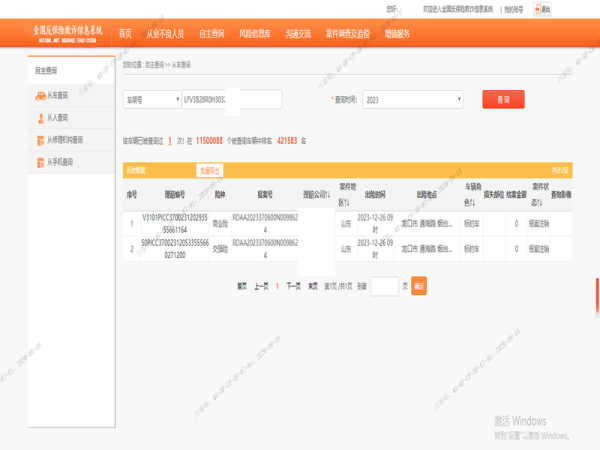The height and width of the screenshot is (450, 600).
Task: Sort by 理赔公司 using its arrow icon
Action: coord(328,195)
